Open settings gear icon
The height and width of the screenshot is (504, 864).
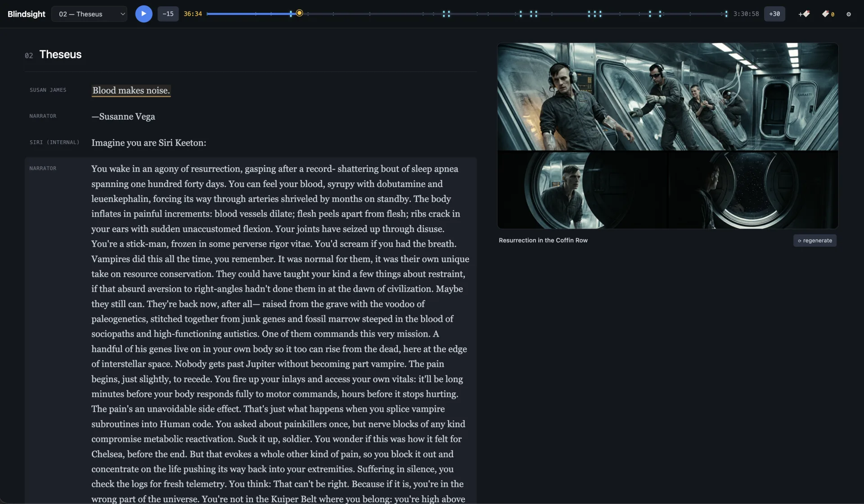pyautogui.click(x=849, y=14)
